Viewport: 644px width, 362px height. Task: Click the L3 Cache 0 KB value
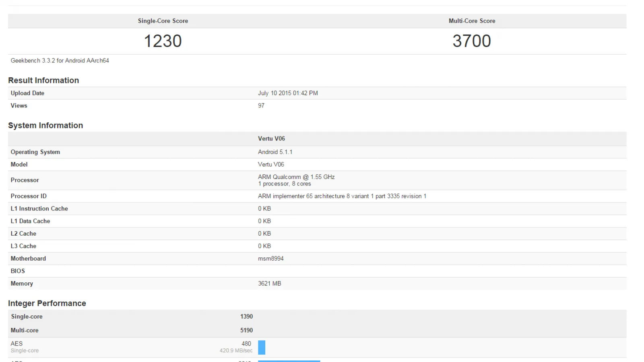264,246
